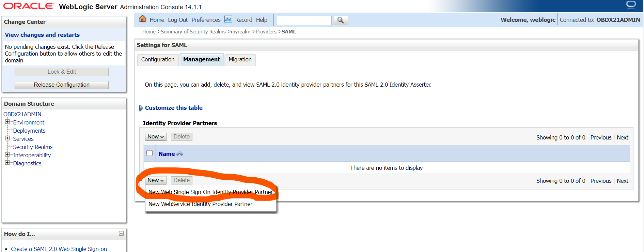Image resolution: width=644 pixels, height=252 pixels.
Task: Click lower Next pagination link
Action: pos(623,181)
